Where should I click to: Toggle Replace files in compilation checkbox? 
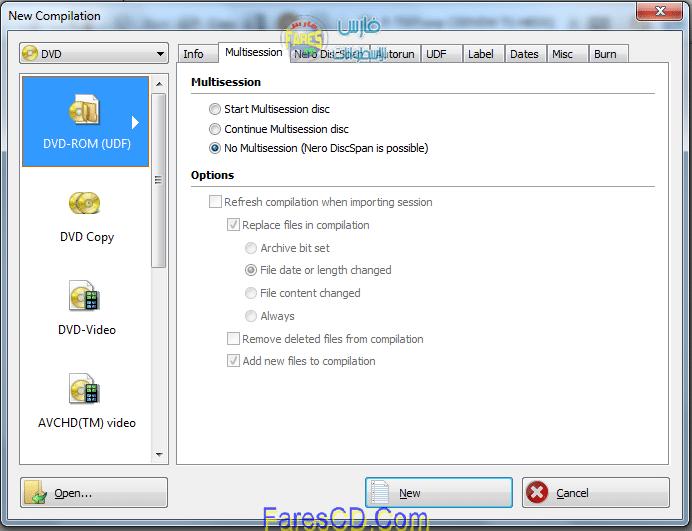(233, 225)
